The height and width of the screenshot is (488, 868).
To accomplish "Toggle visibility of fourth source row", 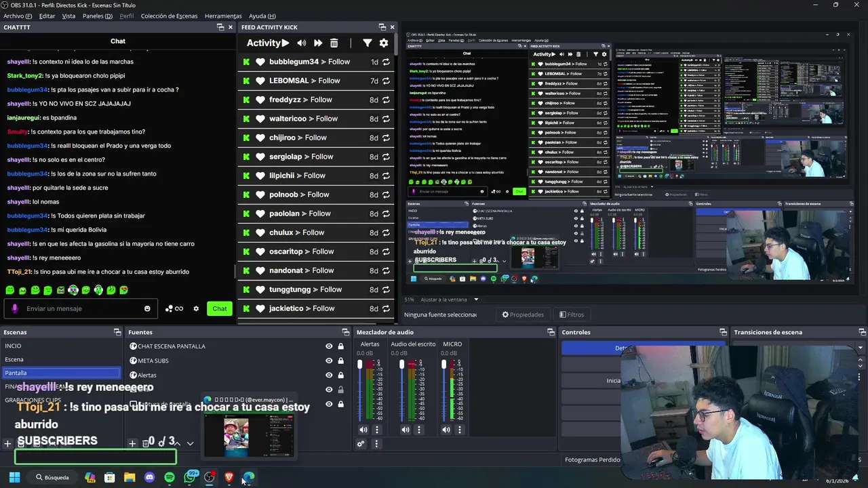I will [329, 390].
